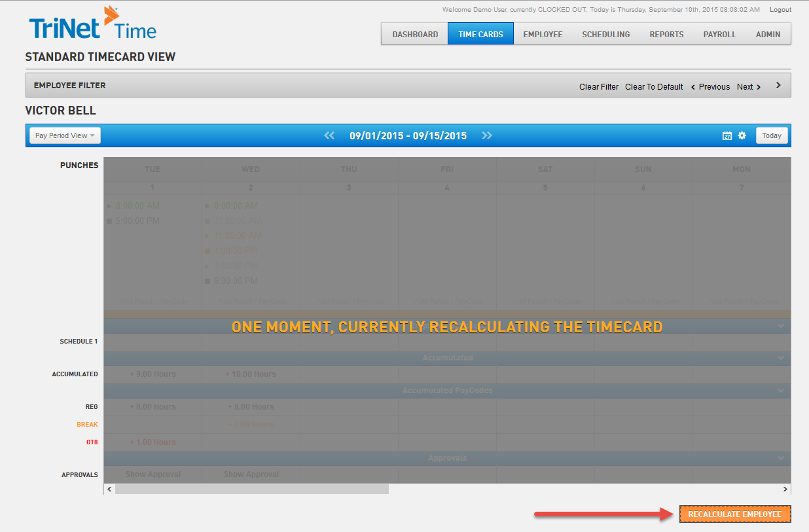Collapse the Accumulated section chevron
Screen dimensions: 809x532
(x=780, y=358)
